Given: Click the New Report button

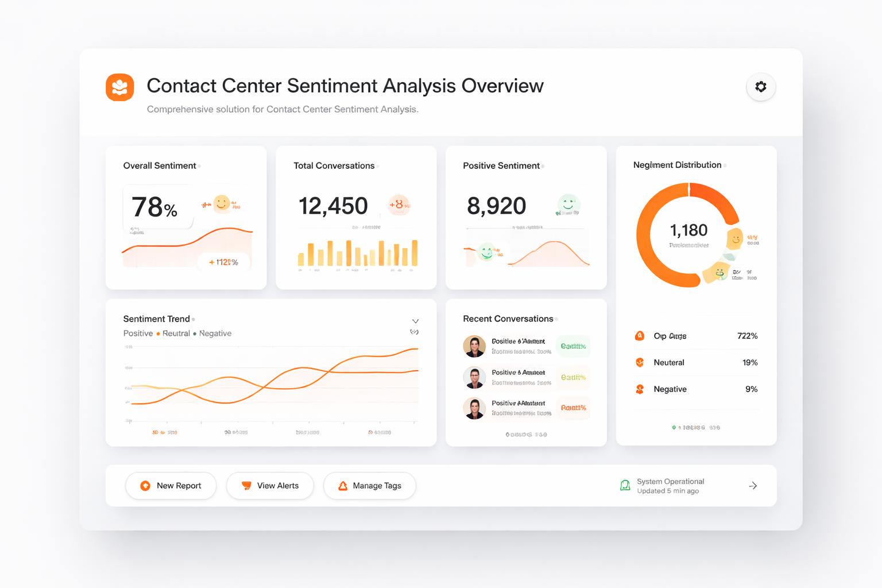Looking at the screenshot, I should tap(171, 486).
